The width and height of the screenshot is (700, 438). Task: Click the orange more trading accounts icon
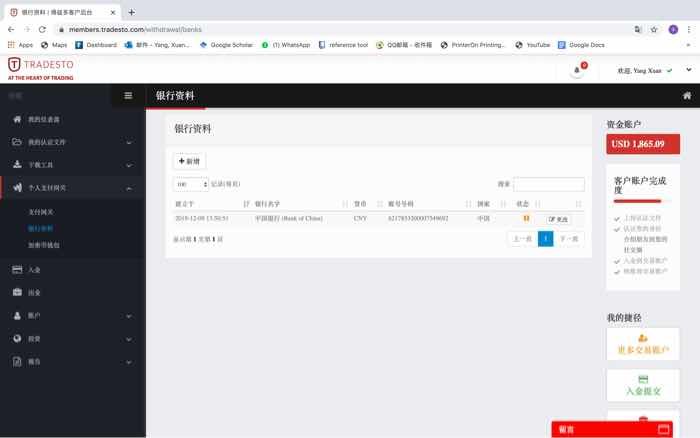point(643,338)
